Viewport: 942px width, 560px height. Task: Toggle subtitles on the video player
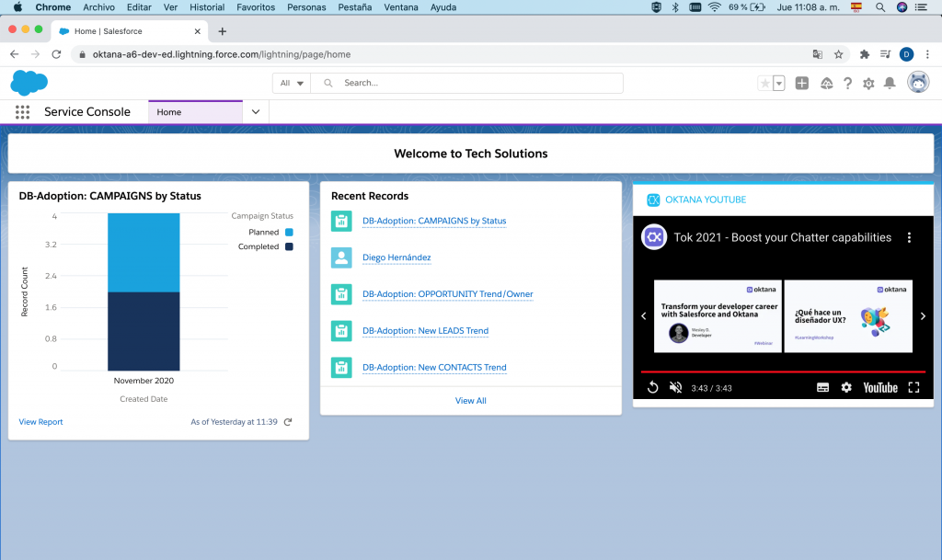822,388
